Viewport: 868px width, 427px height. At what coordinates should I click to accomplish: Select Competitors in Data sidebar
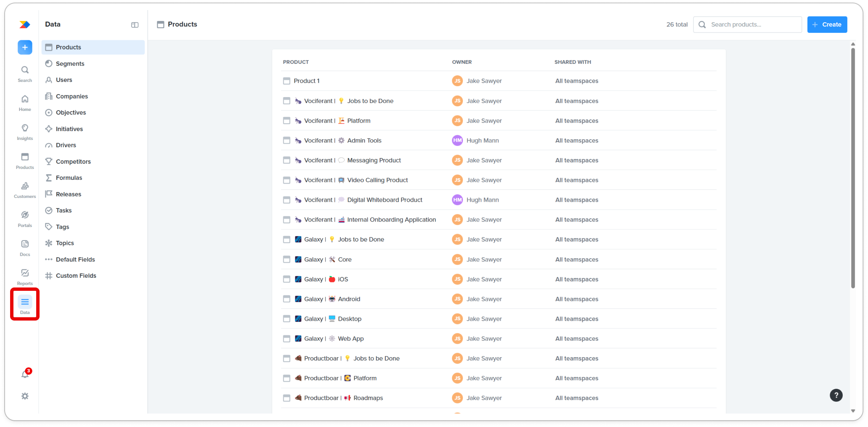93,161
